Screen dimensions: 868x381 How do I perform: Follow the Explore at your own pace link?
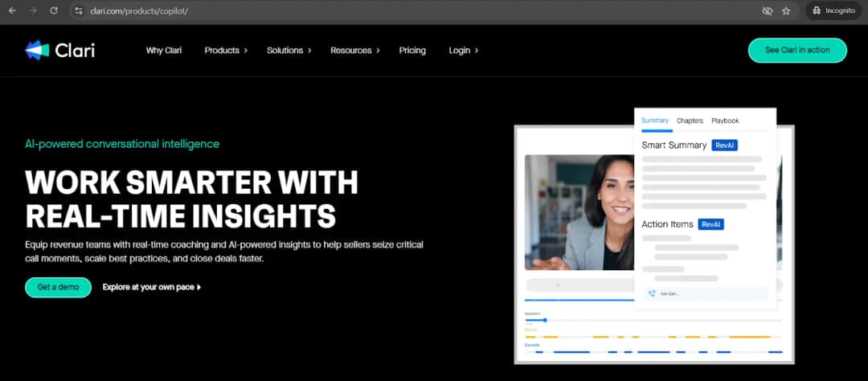click(152, 288)
